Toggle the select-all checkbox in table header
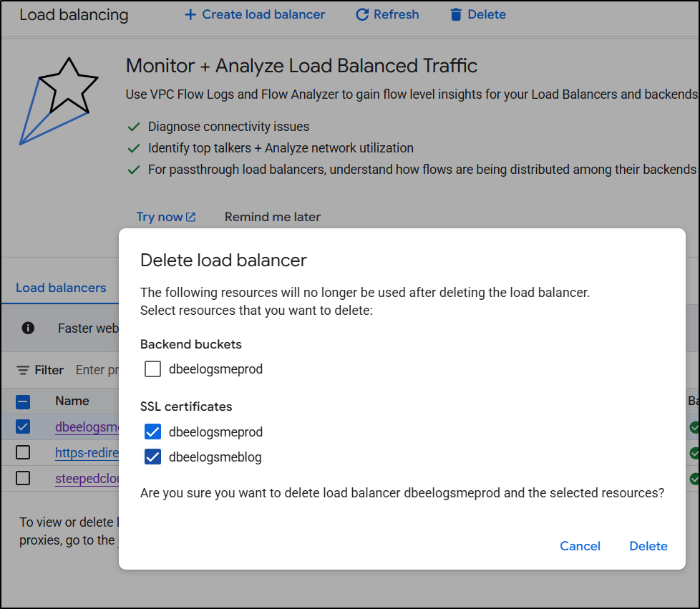Image resolution: width=700 pixels, height=609 pixels. tap(23, 401)
